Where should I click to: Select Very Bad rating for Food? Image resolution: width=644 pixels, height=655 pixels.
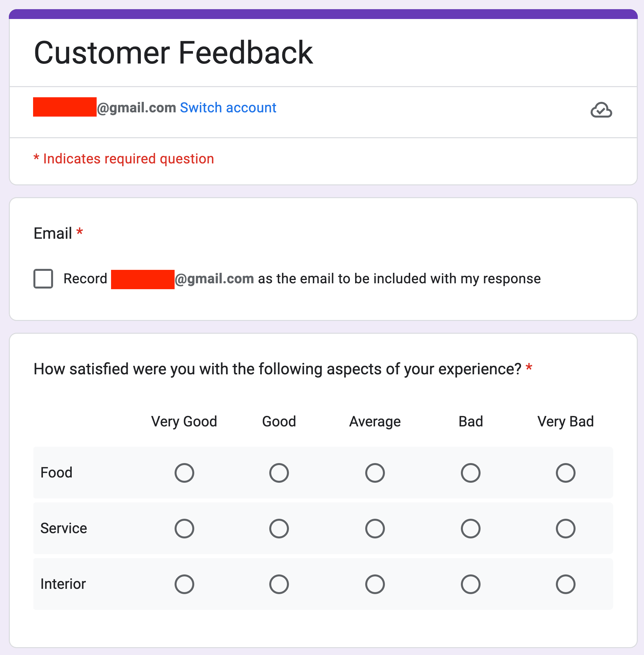[566, 473]
